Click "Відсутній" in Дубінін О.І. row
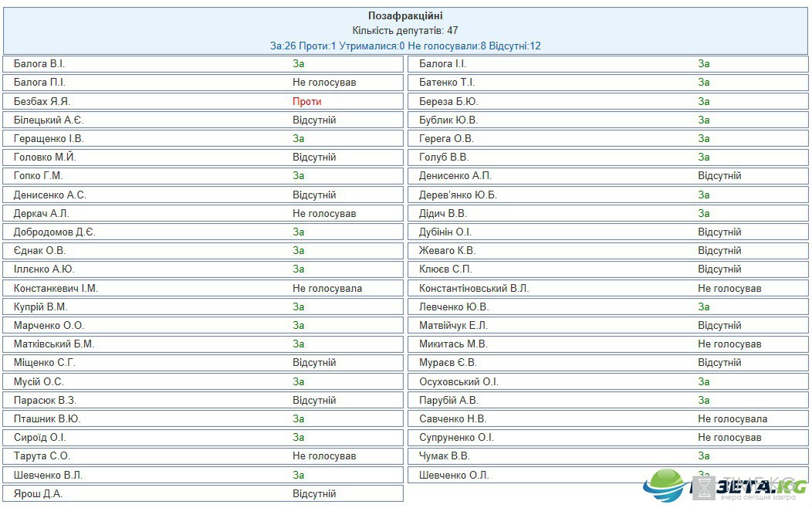 point(720,232)
